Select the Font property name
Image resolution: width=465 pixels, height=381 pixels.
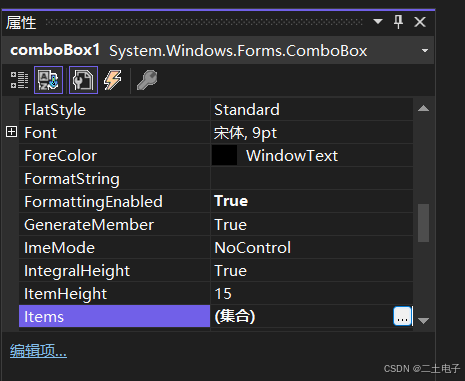click(41, 133)
